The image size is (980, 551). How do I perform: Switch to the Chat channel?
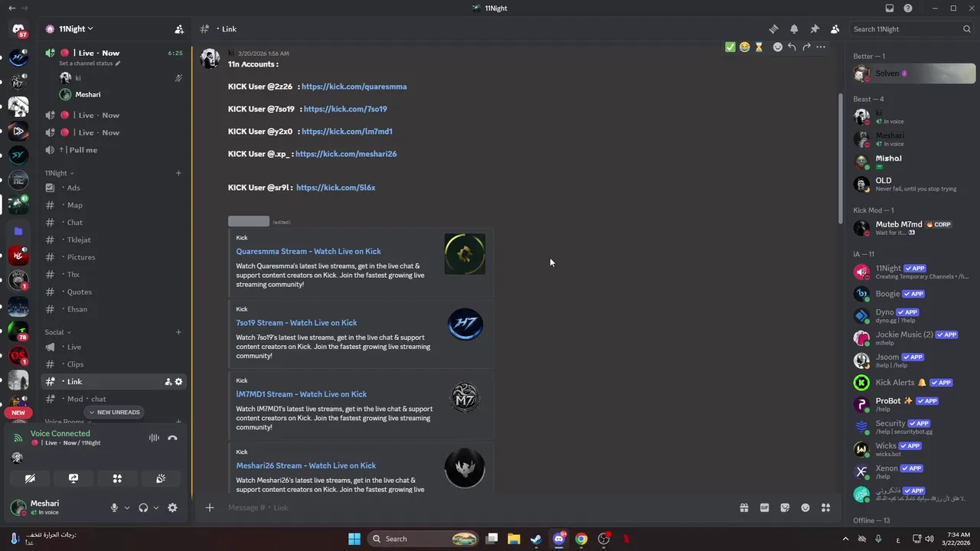click(x=113, y=223)
